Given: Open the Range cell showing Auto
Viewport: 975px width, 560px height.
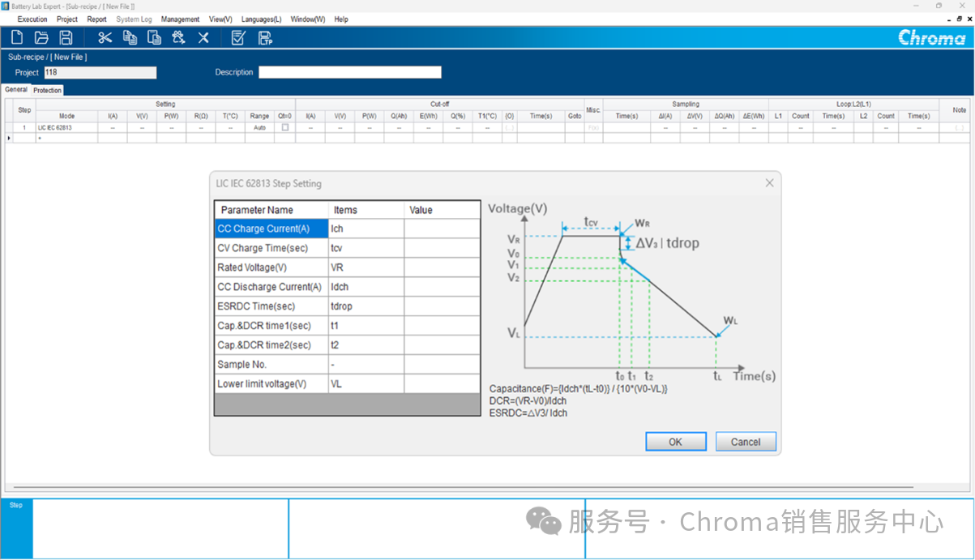Looking at the screenshot, I should click(259, 127).
